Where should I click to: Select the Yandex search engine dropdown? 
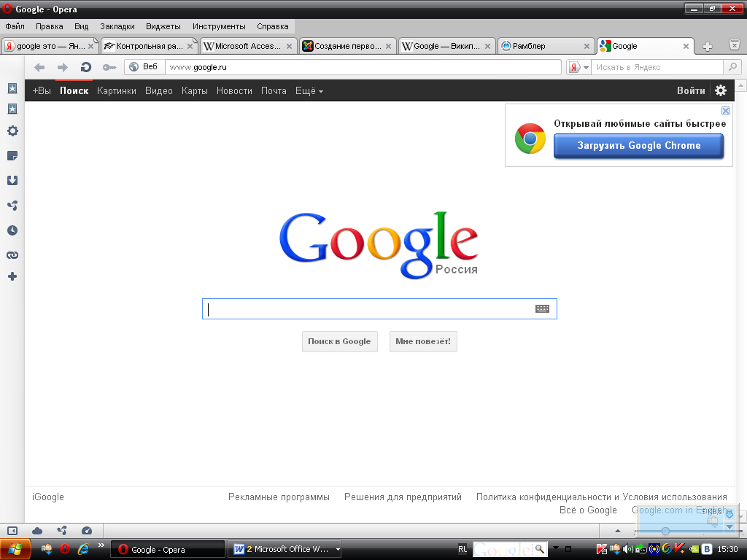578,67
